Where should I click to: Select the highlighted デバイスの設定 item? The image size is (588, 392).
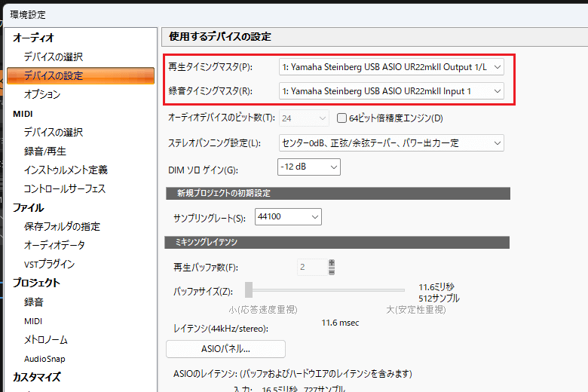pyautogui.click(x=53, y=75)
